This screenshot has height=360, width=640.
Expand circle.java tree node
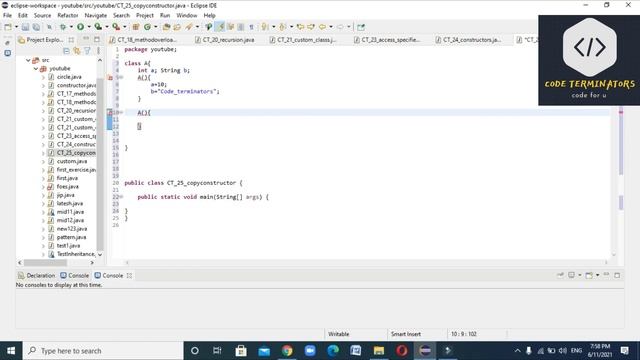tap(43, 77)
